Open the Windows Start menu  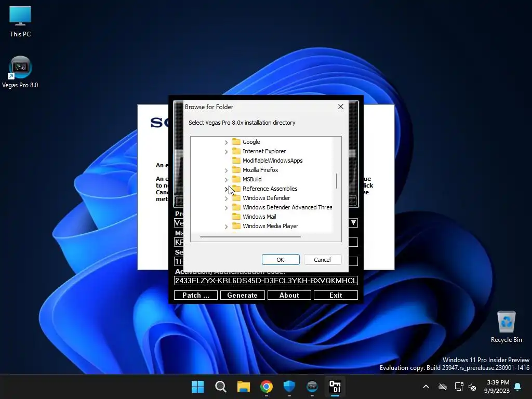[197, 387]
